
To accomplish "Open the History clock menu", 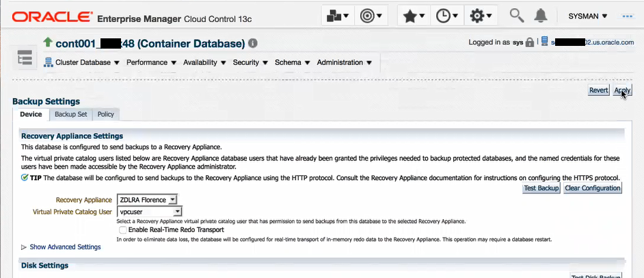I will (x=447, y=16).
